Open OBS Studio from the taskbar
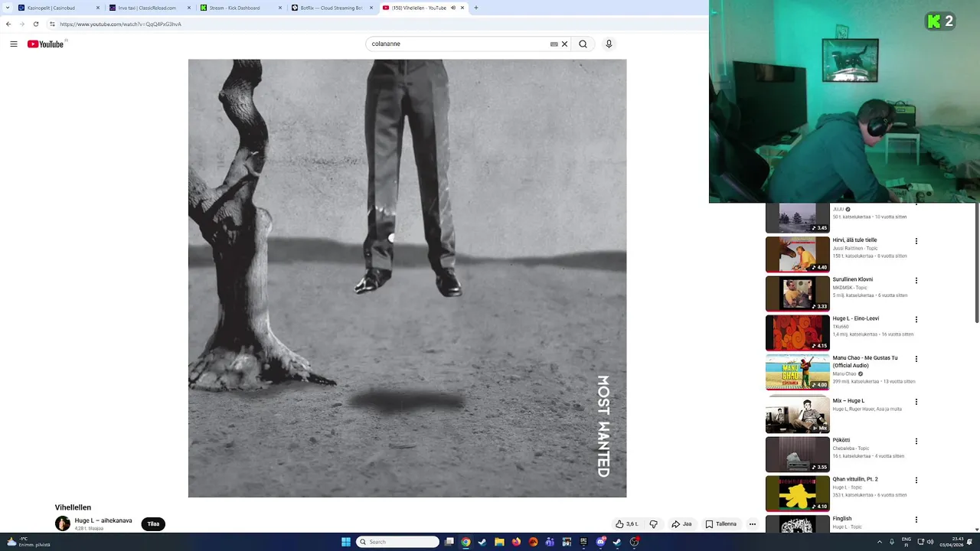This screenshot has width=980, height=551. coord(634,542)
